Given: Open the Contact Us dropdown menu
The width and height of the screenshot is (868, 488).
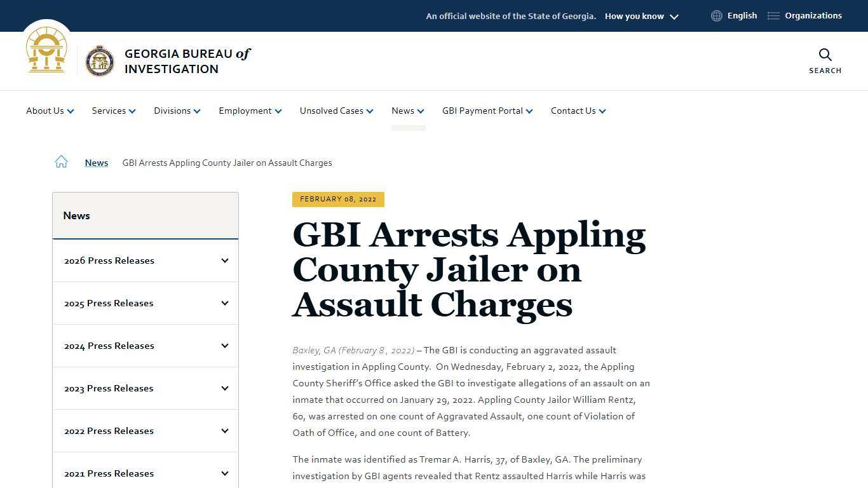Looking at the screenshot, I should coord(573,111).
